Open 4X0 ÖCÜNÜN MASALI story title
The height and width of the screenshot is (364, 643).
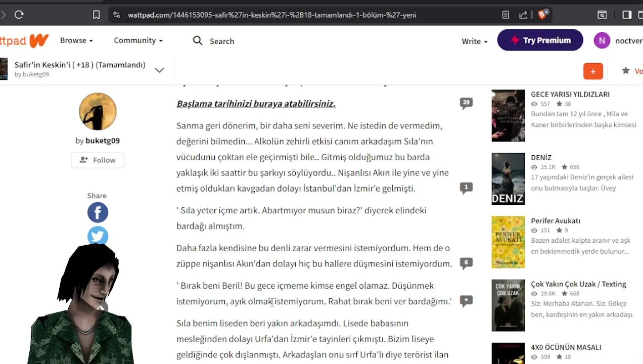click(x=566, y=347)
